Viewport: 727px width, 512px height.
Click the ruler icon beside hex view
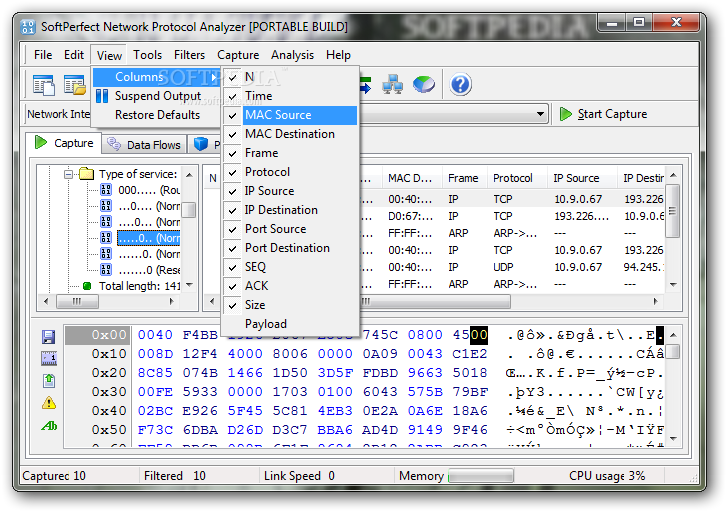click(x=49, y=358)
